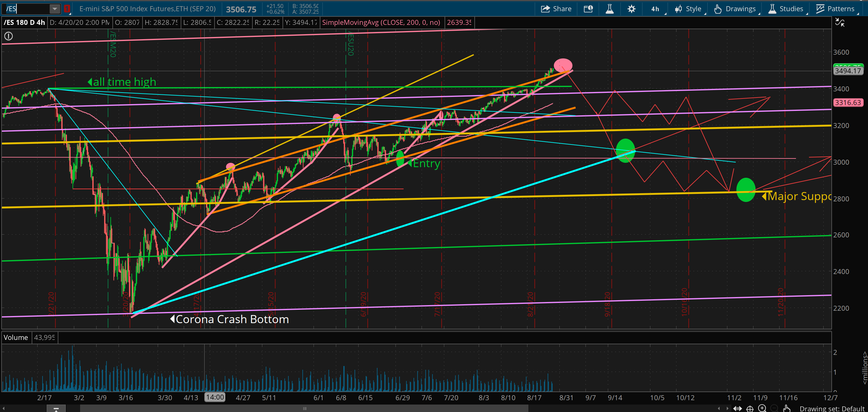The image size is (868, 412).
Task: Expand the Studies dropdown menu
Action: (786, 9)
